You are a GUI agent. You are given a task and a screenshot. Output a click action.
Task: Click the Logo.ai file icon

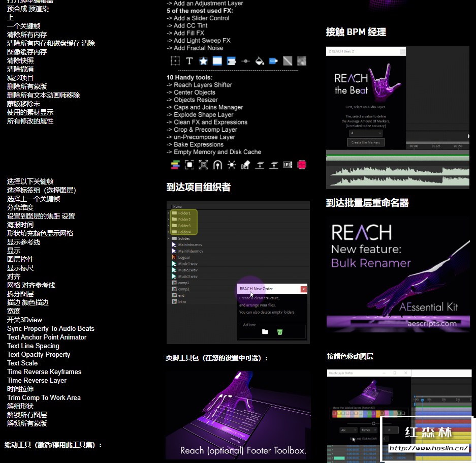pos(174,257)
